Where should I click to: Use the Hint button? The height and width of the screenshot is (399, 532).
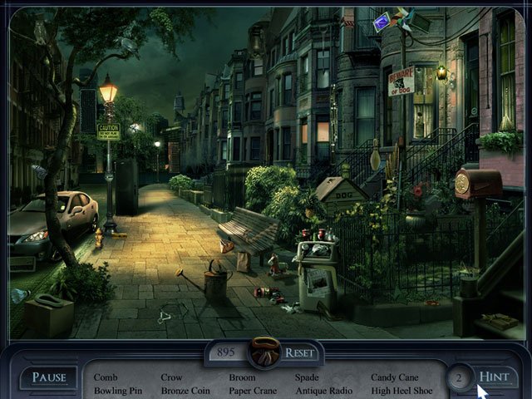click(496, 377)
